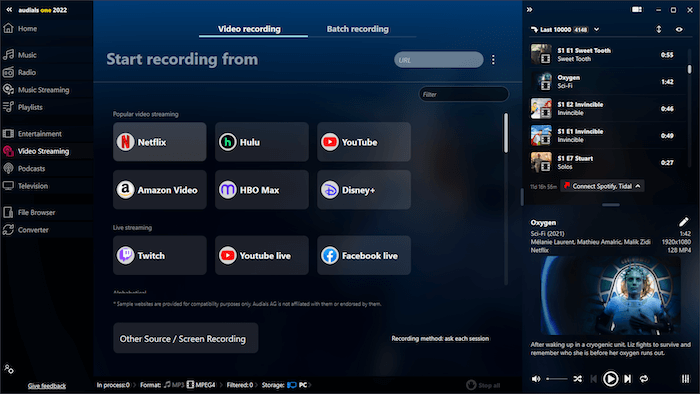This screenshot has width=700, height=394.
Task: Select S1 E2 Invincible recording
Action: click(x=606, y=108)
